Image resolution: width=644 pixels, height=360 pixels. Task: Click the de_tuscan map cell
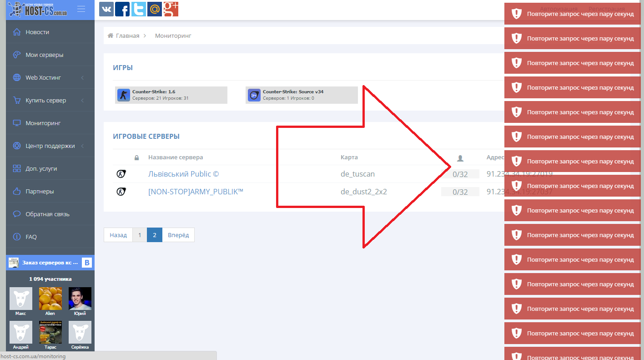(x=358, y=174)
